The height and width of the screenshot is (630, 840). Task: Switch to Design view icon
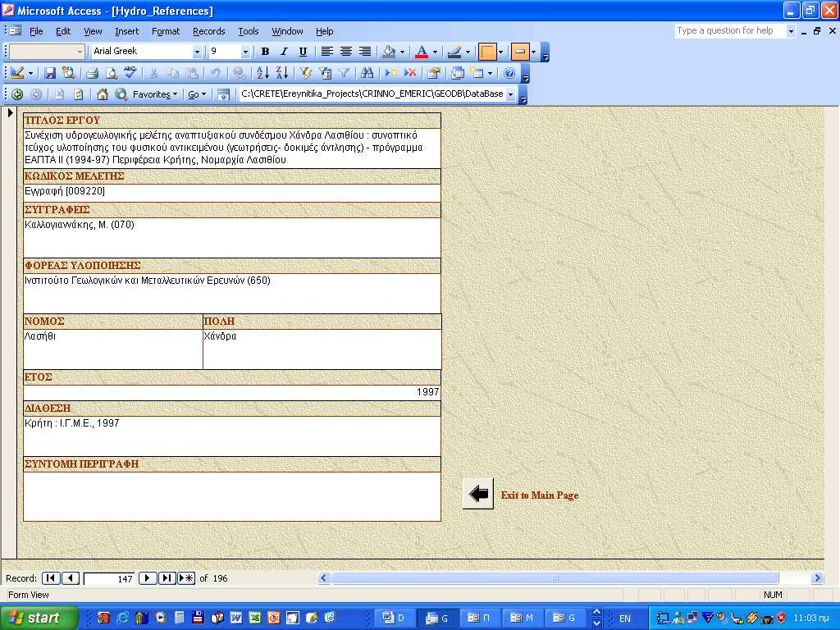pos(17,73)
